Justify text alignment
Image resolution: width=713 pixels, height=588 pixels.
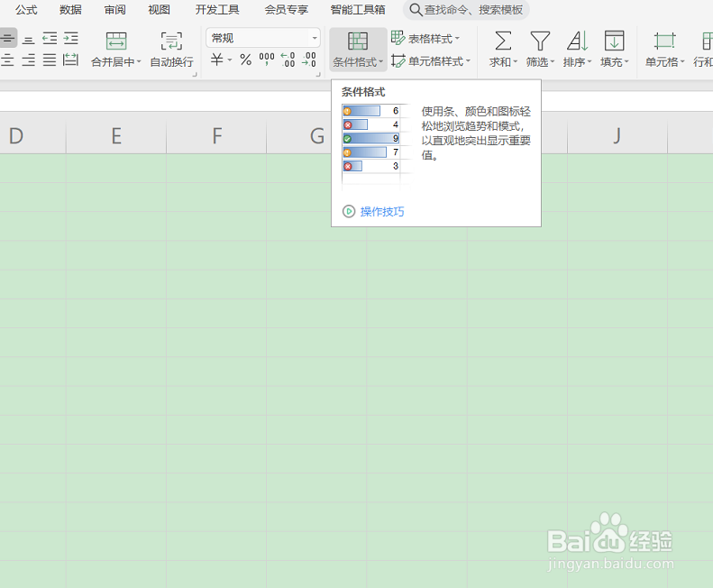pos(50,60)
